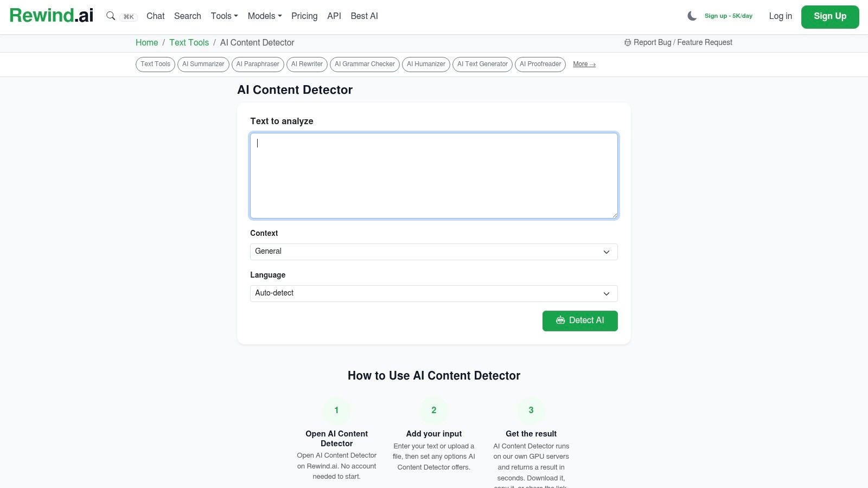Select the AI Proofreader pill
The height and width of the screenshot is (488, 868).
pyautogui.click(x=540, y=64)
